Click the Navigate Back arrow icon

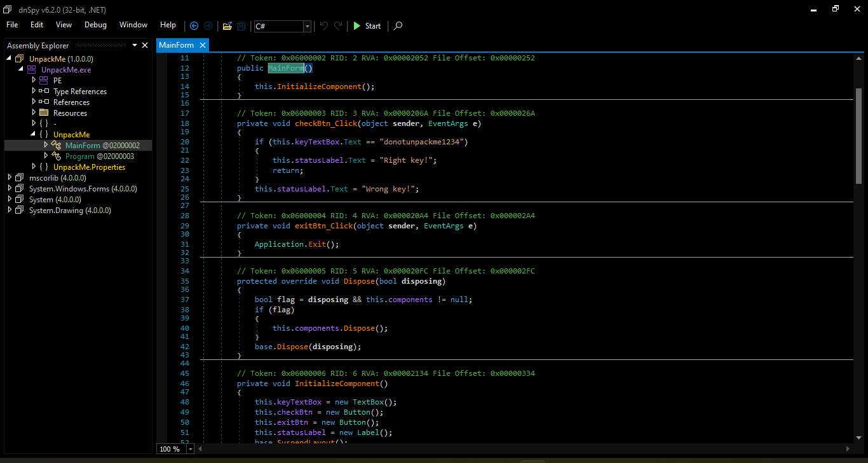click(194, 26)
